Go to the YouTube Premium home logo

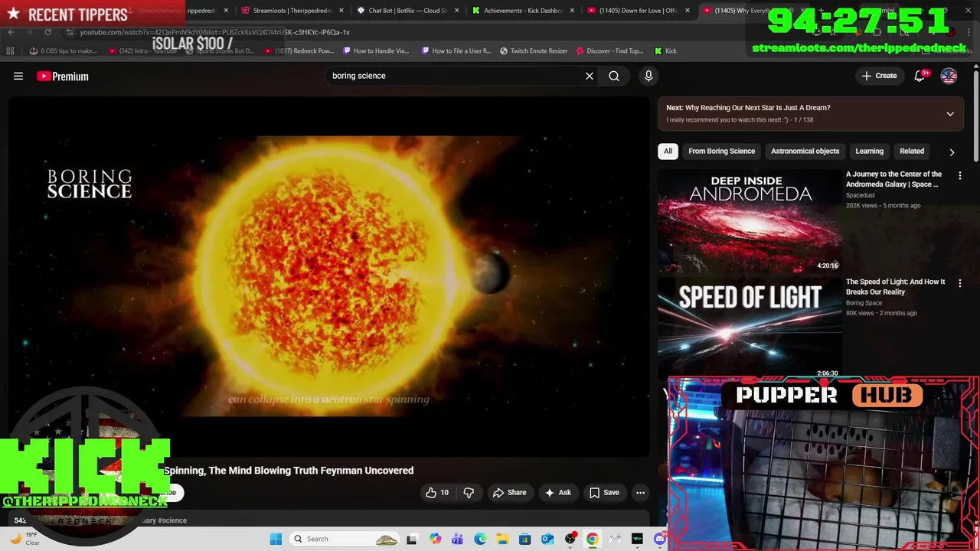click(63, 76)
